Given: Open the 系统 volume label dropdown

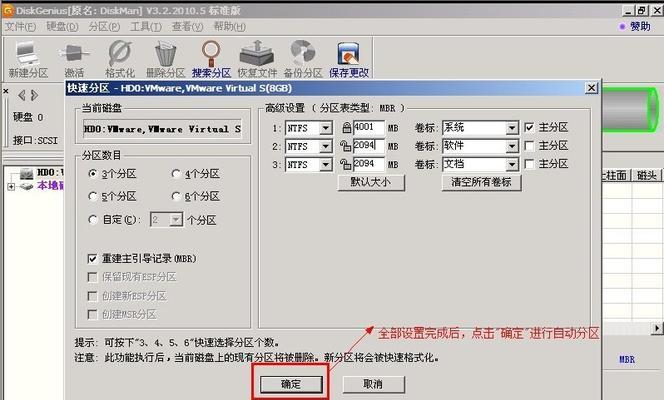Looking at the screenshot, I should coord(512,128).
